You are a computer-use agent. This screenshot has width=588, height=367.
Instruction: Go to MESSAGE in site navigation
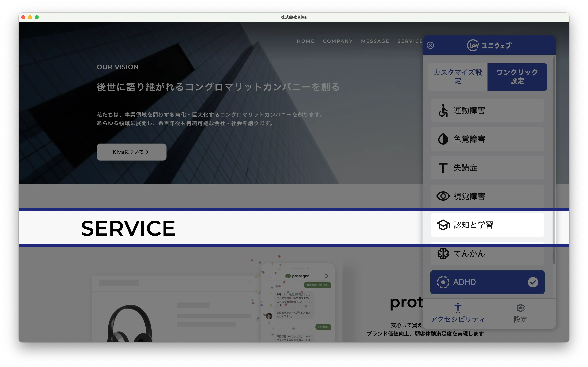pos(375,41)
